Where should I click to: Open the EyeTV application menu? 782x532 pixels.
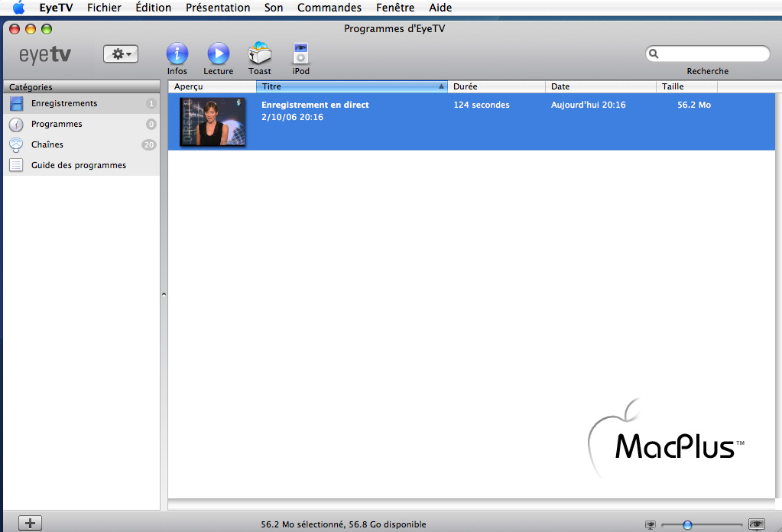tap(56, 8)
